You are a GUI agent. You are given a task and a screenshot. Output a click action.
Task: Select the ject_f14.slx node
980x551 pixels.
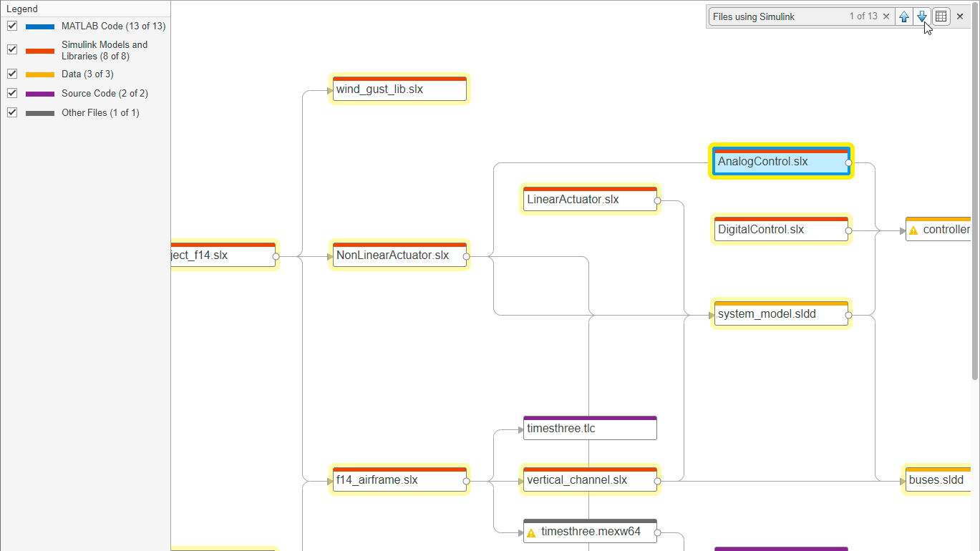click(223, 255)
